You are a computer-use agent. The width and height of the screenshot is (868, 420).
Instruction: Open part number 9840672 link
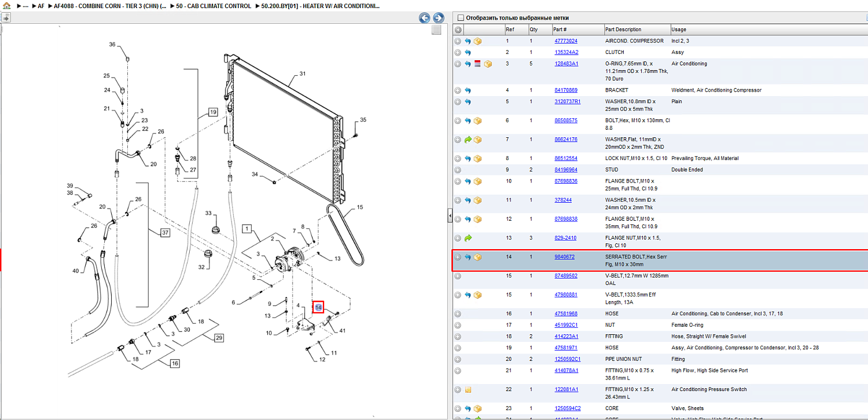564,257
